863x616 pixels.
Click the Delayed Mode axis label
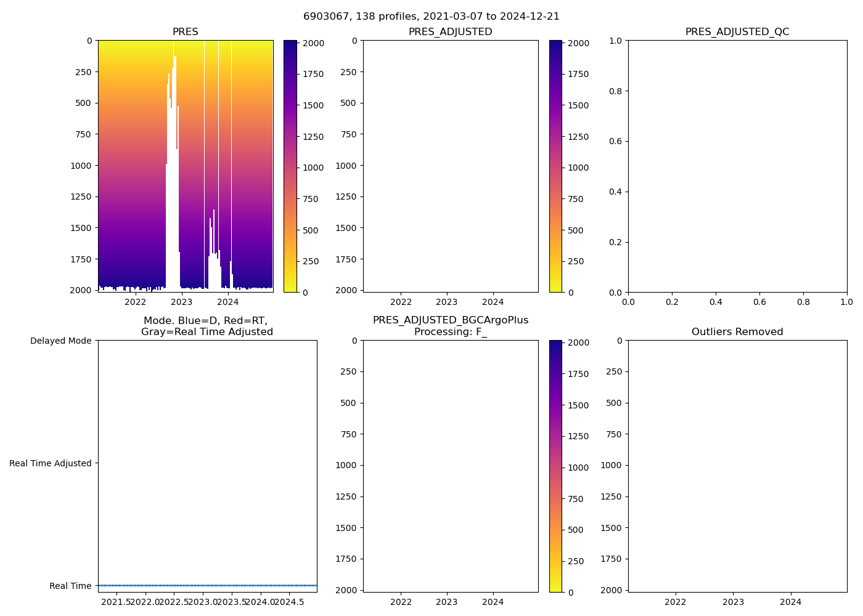point(60,341)
